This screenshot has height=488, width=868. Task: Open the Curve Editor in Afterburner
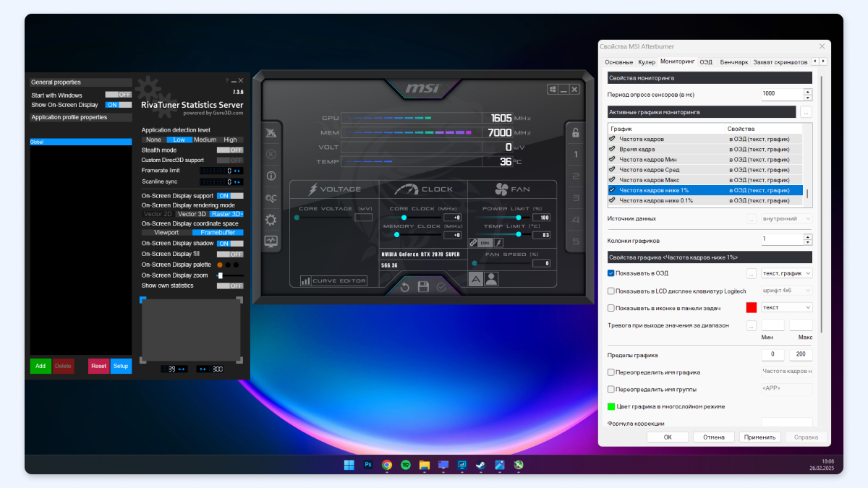click(x=333, y=281)
